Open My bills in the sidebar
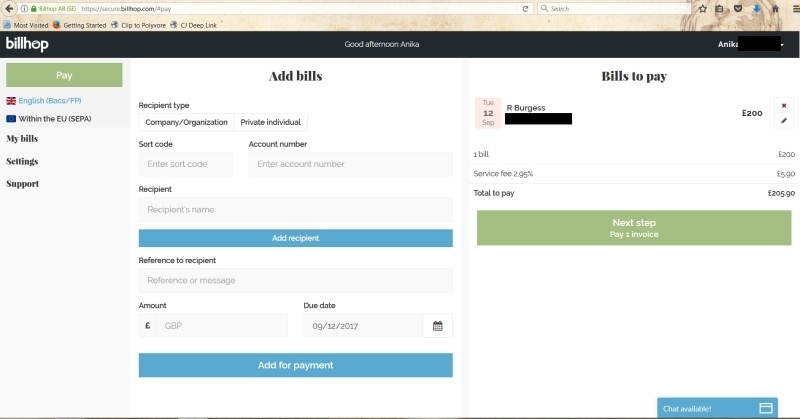800x419 pixels. coord(22,138)
